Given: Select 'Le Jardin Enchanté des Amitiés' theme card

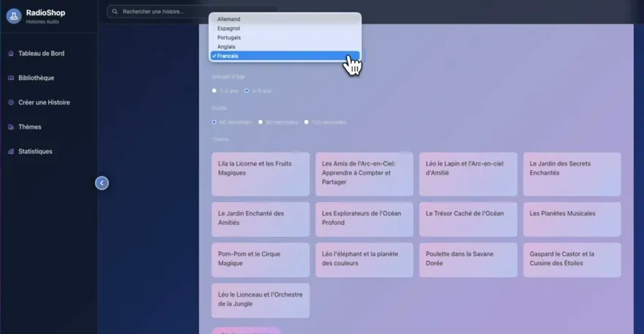Looking at the screenshot, I should tap(261, 220).
